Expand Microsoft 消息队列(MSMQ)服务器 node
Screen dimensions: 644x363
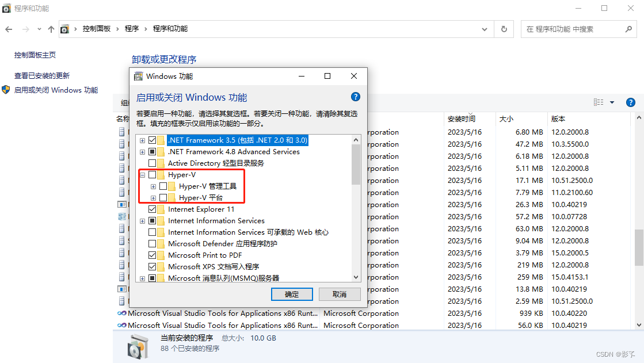pyautogui.click(x=142, y=278)
